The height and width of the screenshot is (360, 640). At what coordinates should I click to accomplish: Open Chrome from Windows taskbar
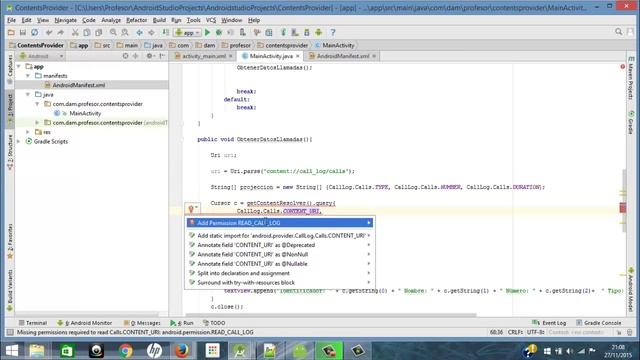point(126,351)
